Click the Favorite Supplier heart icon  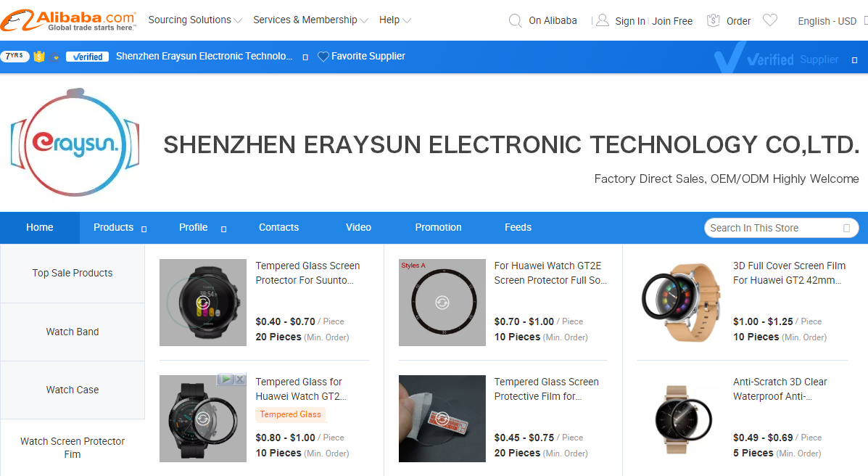pyautogui.click(x=323, y=57)
